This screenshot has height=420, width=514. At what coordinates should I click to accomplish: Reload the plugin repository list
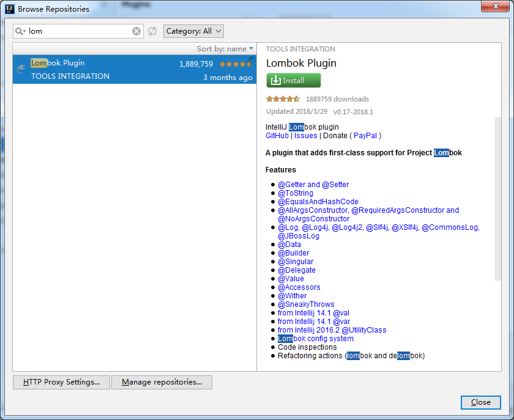pos(152,31)
